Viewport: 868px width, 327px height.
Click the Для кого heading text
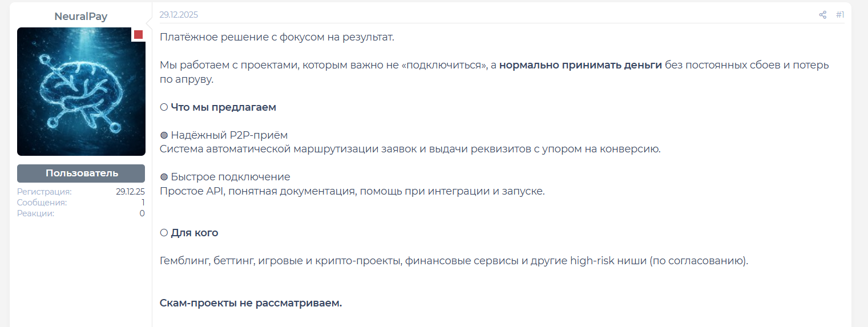[x=195, y=233]
